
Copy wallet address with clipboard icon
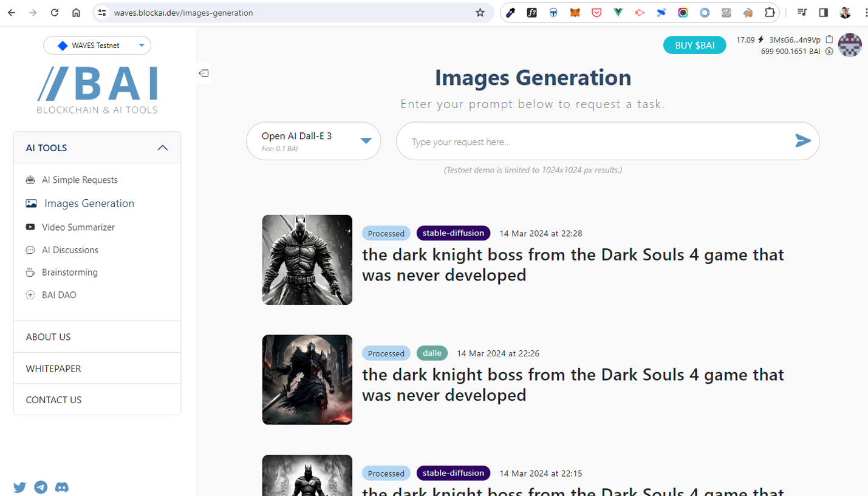(x=829, y=39)
